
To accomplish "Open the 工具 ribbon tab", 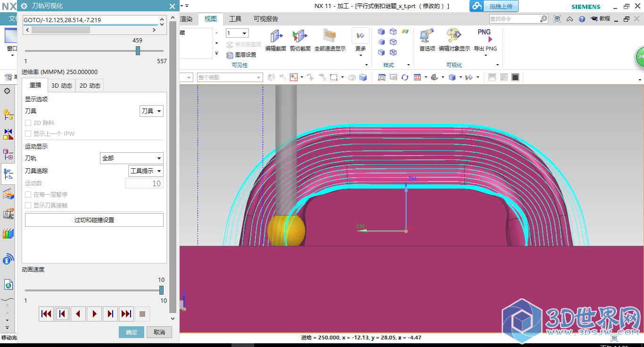I will point(235,19).
